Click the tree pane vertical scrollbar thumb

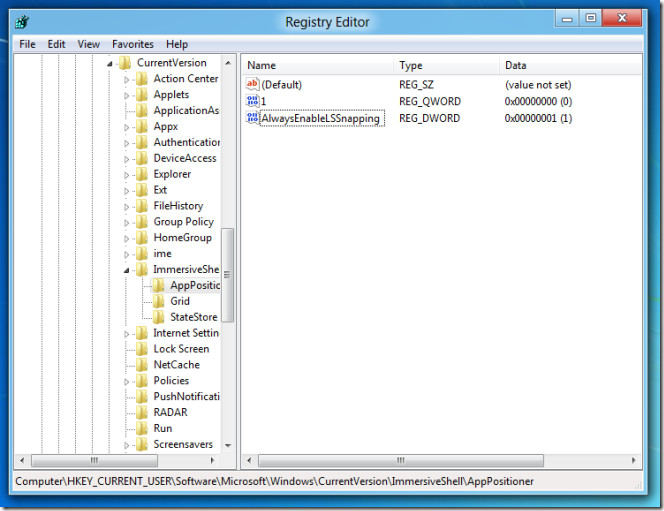(227, 275)
